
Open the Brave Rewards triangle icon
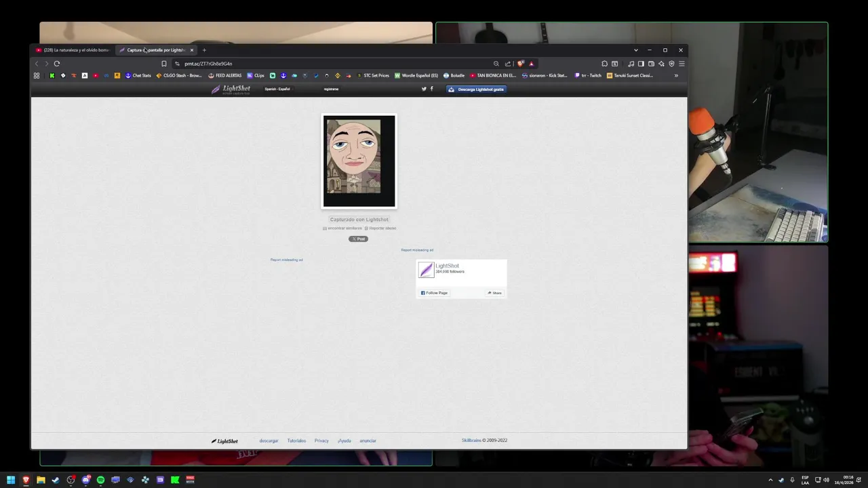click(531, 64)
